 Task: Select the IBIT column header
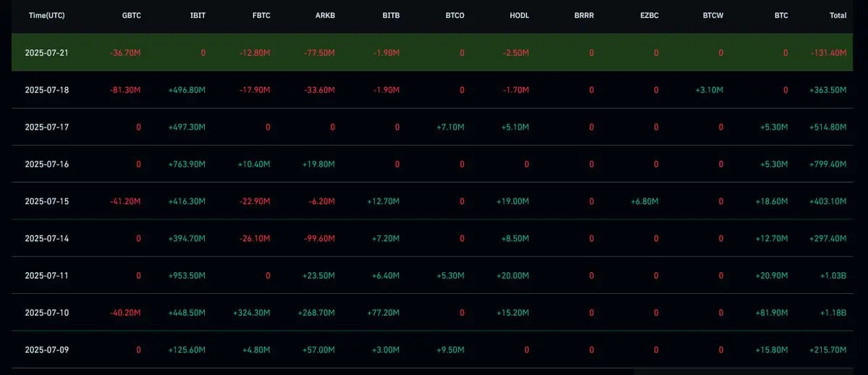pyautogui.click(x=198, y=15)
